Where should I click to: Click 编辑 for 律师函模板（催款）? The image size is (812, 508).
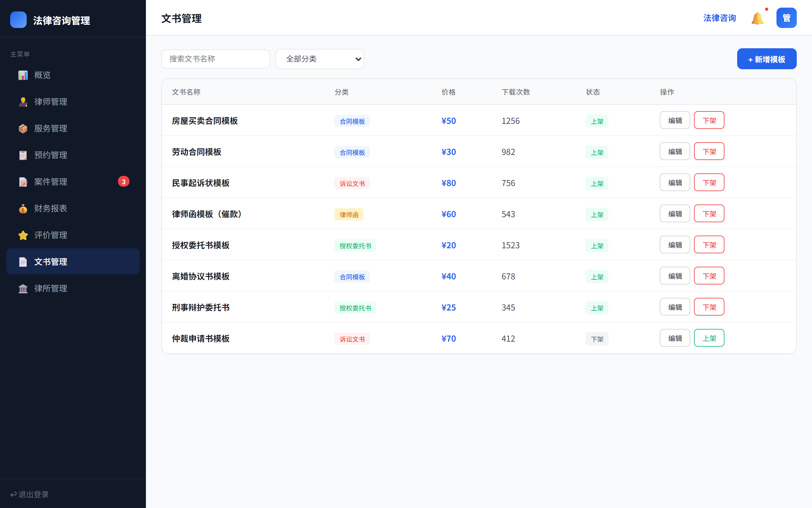(674, 214)
